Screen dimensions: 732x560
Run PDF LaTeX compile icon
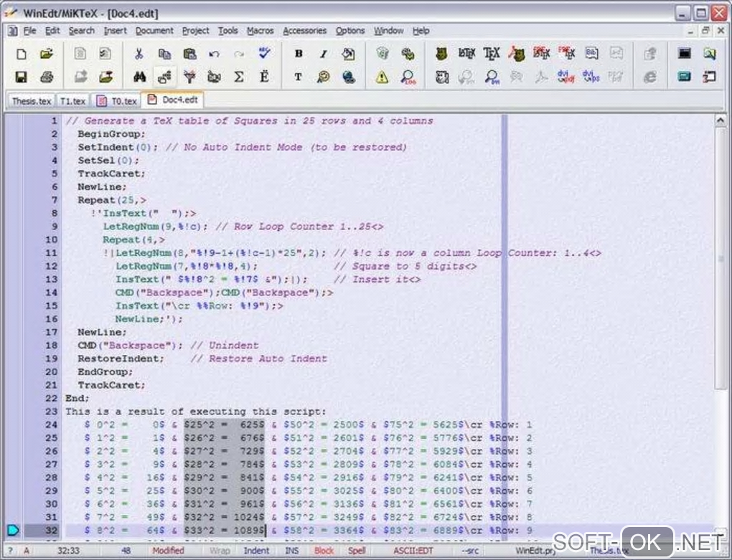click(542, 54)
